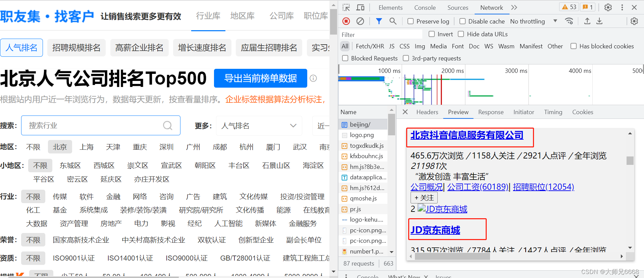Export HAR with download icon
Image resolution: width=644 pixels, height=278 pixels.
599,21
